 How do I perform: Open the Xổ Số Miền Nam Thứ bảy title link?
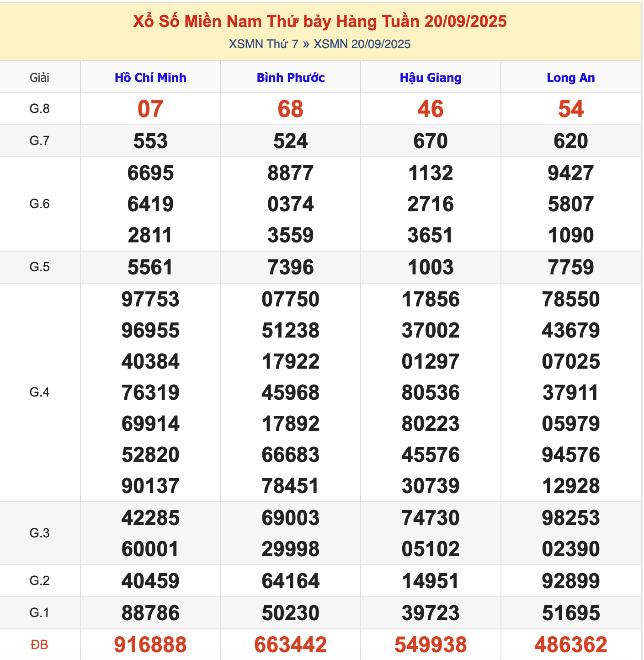pos(320,21)
